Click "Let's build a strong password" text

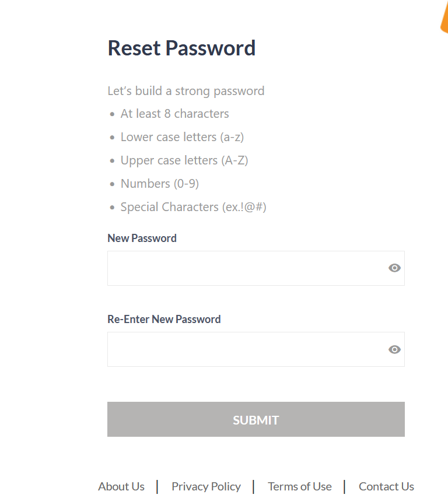[x=185, y=91]
